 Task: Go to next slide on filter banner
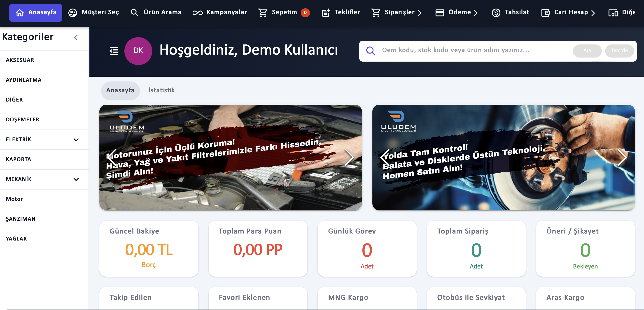tap(349, 157)
